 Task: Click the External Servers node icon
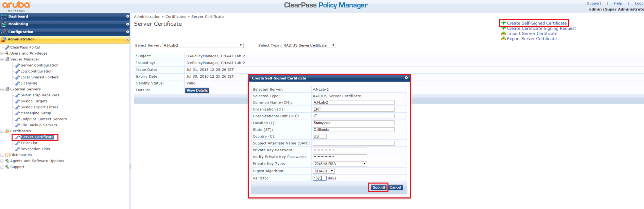(x=7, y=89)
